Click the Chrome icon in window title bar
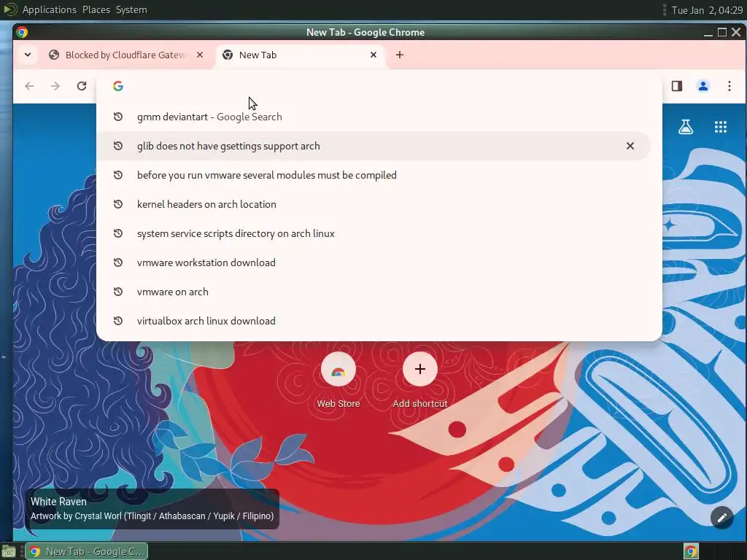Viewport: 747px width, 560px height. (22, 32)
